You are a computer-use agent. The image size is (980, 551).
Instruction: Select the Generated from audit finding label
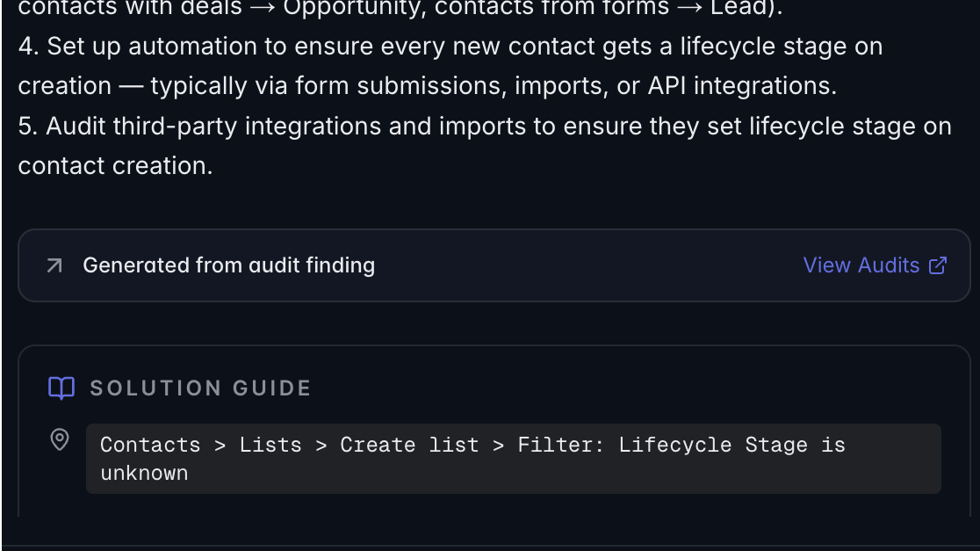click(x=228, y=265)
